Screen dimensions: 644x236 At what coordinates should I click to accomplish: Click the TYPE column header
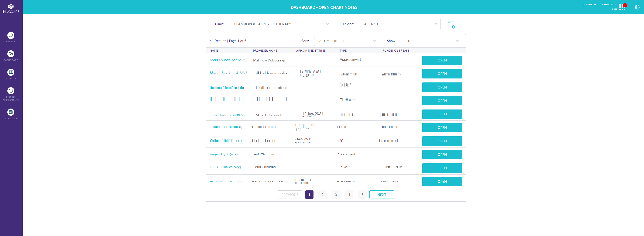click(x=343, y=50)
